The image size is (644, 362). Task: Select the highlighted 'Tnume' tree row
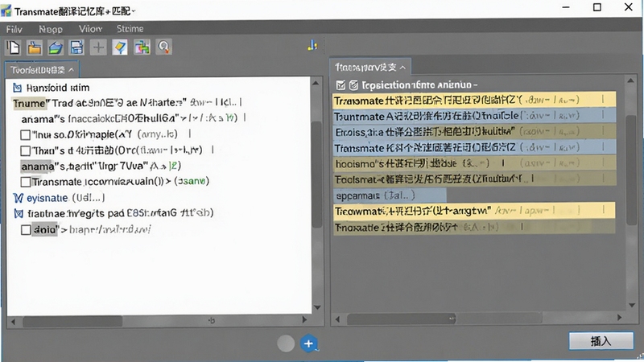point(127,103)
